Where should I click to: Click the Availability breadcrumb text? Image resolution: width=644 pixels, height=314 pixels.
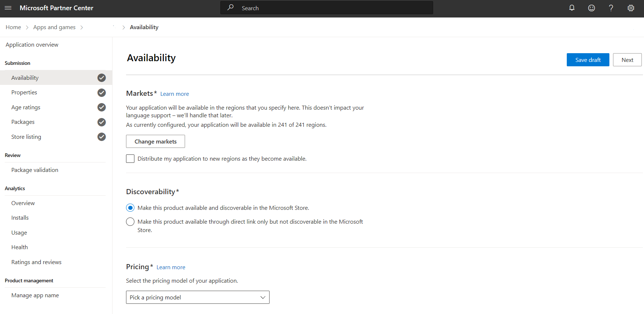click(144, 27)
